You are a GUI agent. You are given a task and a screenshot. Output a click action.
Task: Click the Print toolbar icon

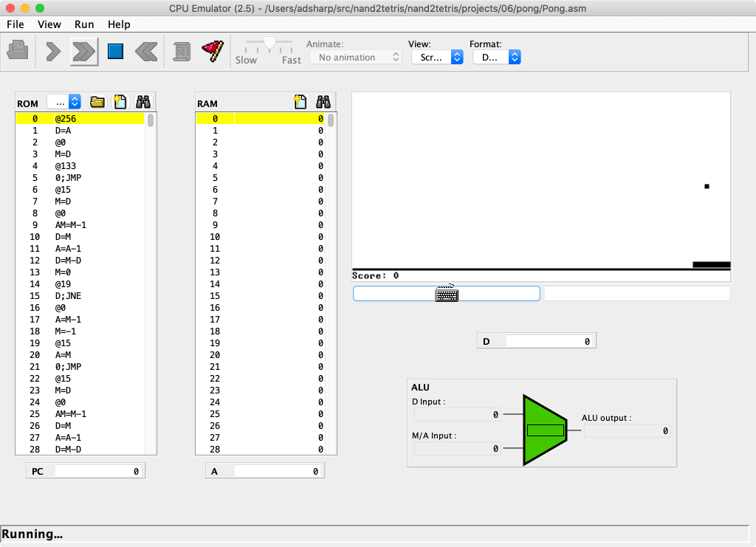tap(18, 51)
